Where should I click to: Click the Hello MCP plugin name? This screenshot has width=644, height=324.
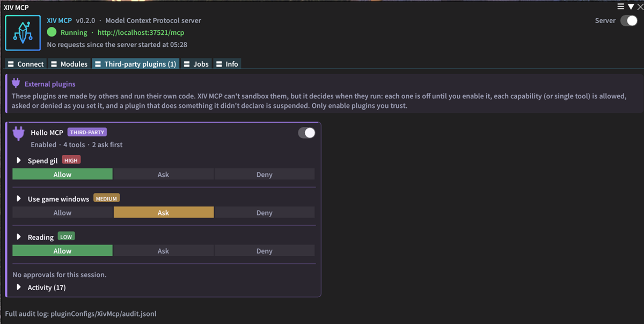tap(47, 132)
